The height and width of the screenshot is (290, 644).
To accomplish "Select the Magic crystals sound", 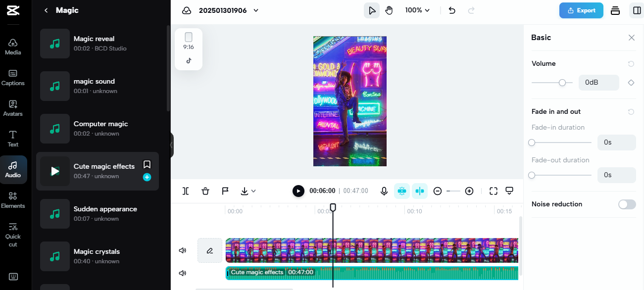I will point(98,256).
